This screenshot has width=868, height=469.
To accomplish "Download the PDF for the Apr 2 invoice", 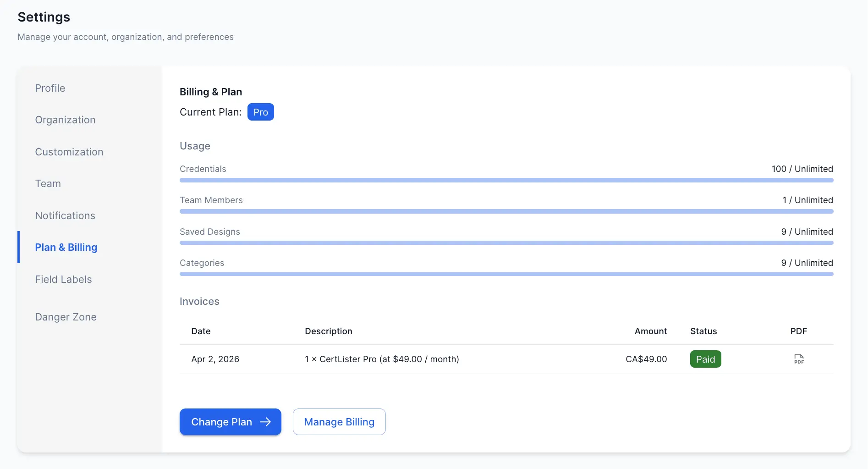I will tap(799, 359).
